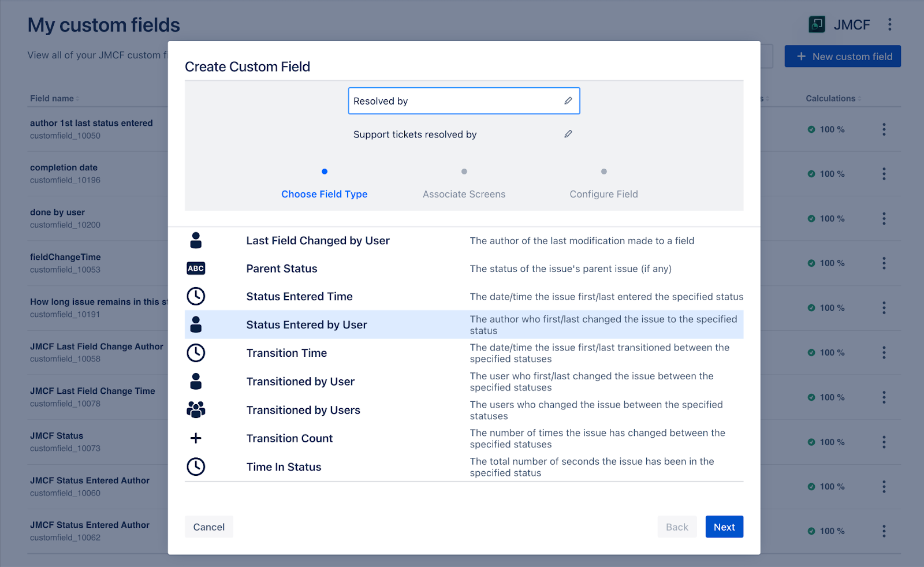
Task: Click the ABC icon beside Parent Status
Action: [x=196, y=268]
